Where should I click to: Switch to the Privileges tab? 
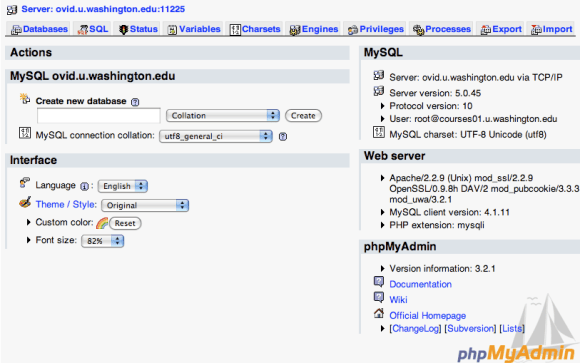(375, 29)
